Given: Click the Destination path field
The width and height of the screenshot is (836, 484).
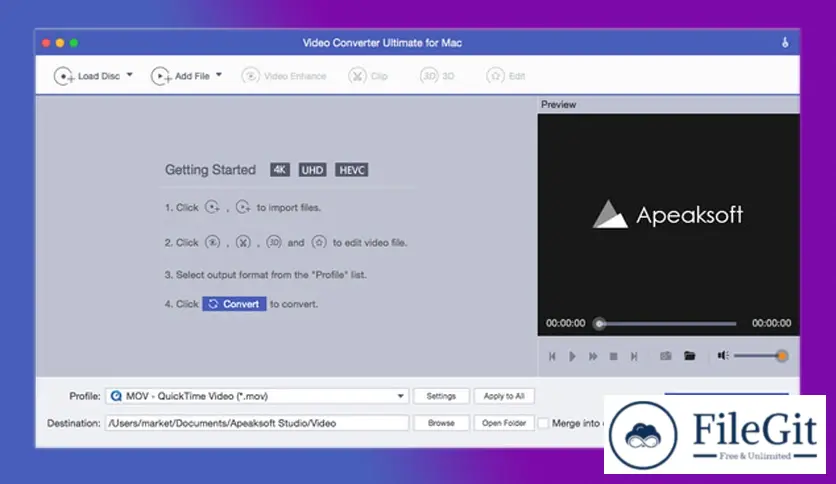Looking at the screenshot, I should [x=257, y=423].
